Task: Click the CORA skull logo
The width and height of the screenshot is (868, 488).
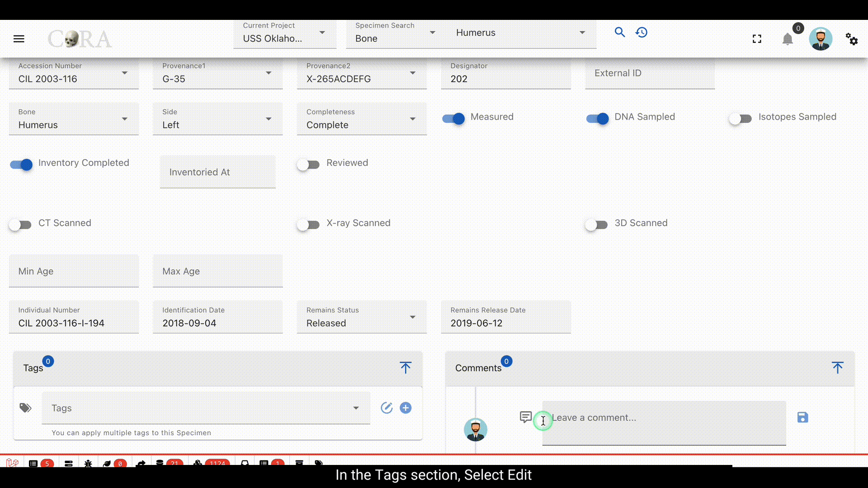Action: (x=80, y=39)
